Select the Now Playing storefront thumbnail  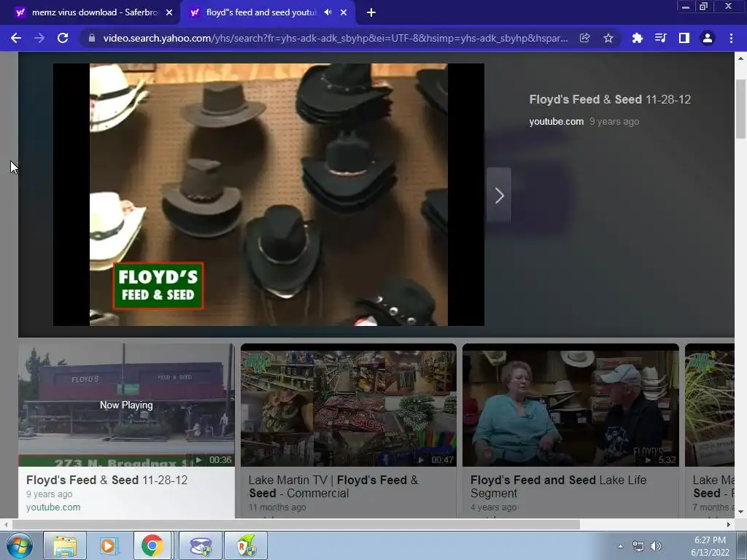pos(126,405)
